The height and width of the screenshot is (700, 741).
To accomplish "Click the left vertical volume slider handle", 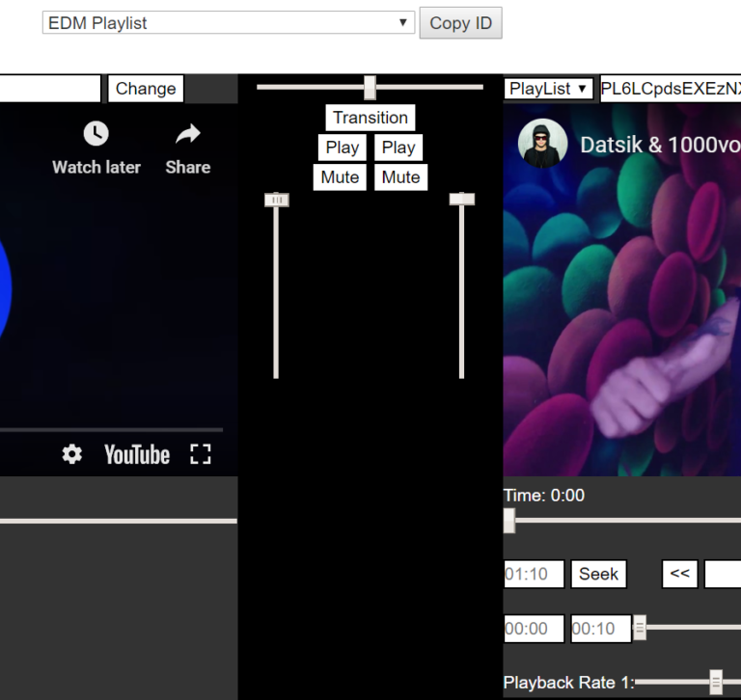I will (277, 200).
